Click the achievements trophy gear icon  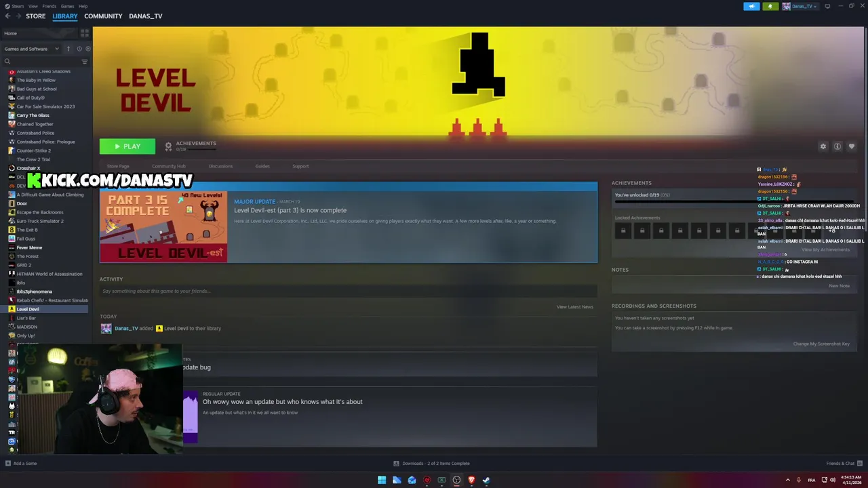point(168,146)
